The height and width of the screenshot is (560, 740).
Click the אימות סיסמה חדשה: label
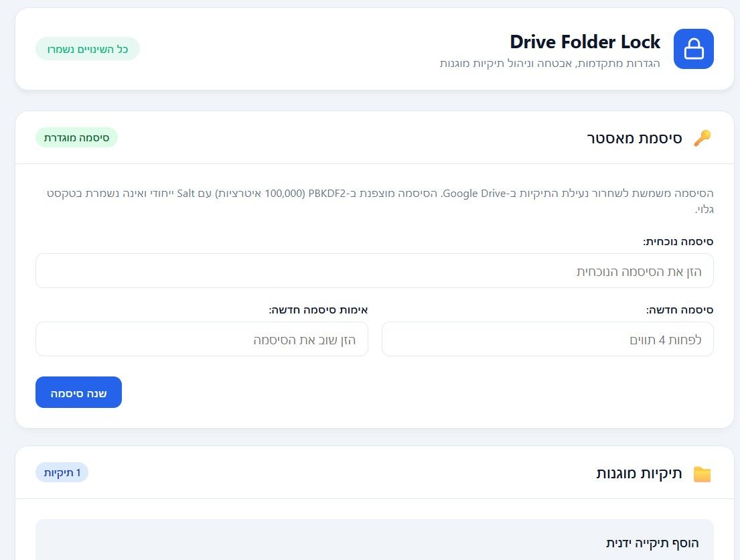click(x=318, y=310)
